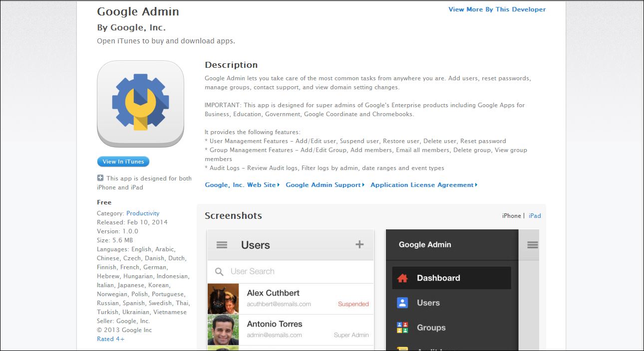Click the Google Admin page title
This screenshot has height=351, width=644.
[x=138, y=11]
